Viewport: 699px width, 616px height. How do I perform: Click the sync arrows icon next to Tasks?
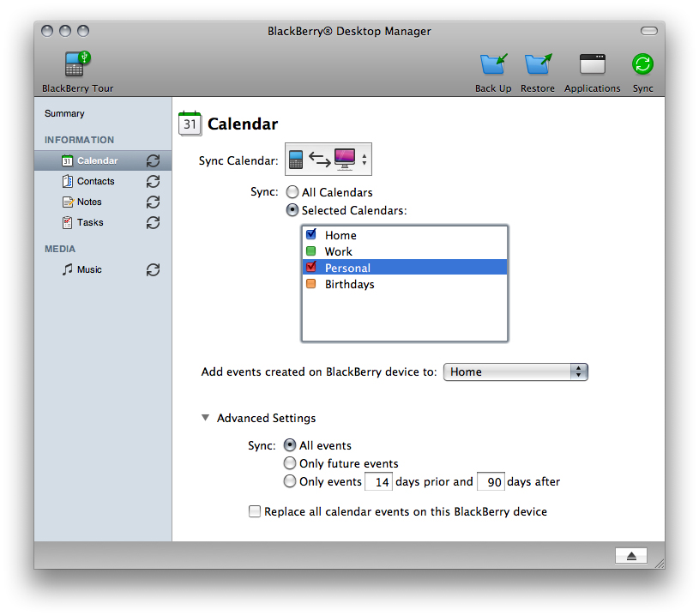pyautogui.click(x=153, y=222)
